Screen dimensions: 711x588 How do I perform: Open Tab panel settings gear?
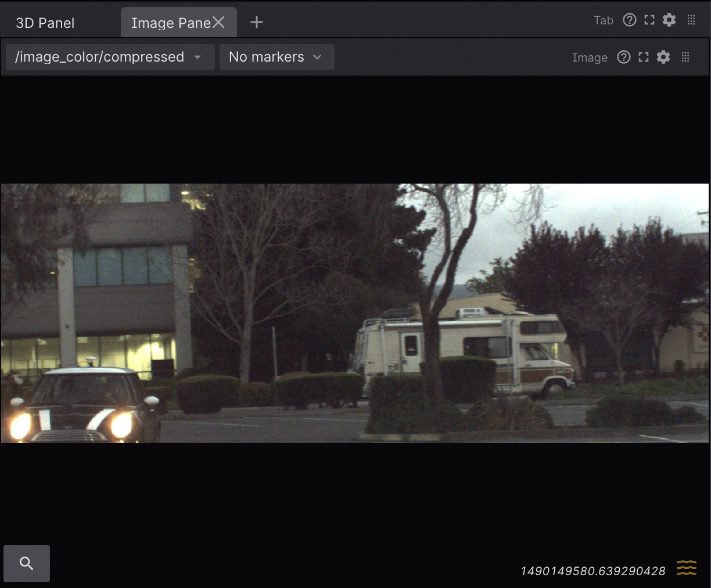[669, 20]
